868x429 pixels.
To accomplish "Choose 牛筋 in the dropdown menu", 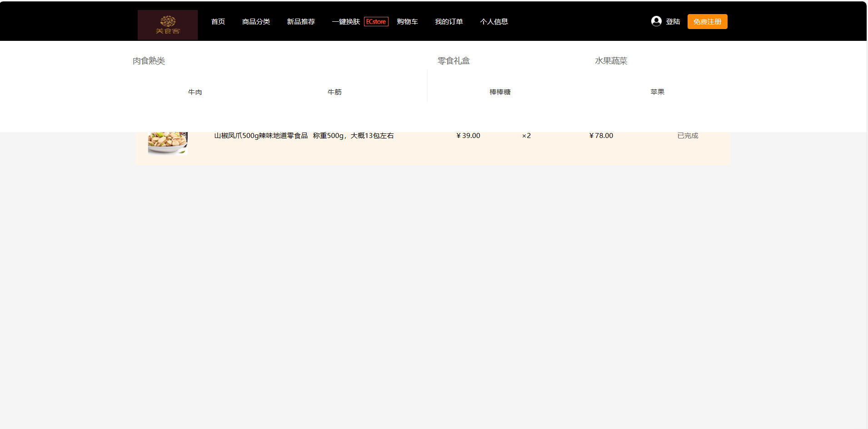I will [x=335, y=92].
